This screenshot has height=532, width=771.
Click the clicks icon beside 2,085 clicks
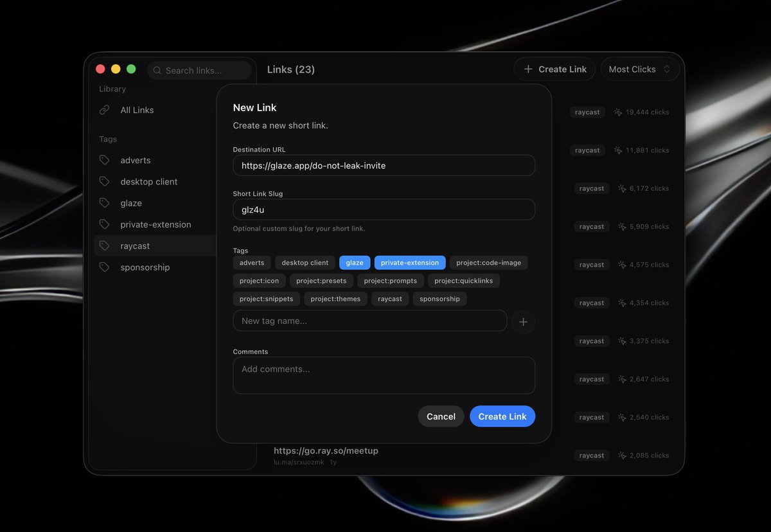coord(622,456)
